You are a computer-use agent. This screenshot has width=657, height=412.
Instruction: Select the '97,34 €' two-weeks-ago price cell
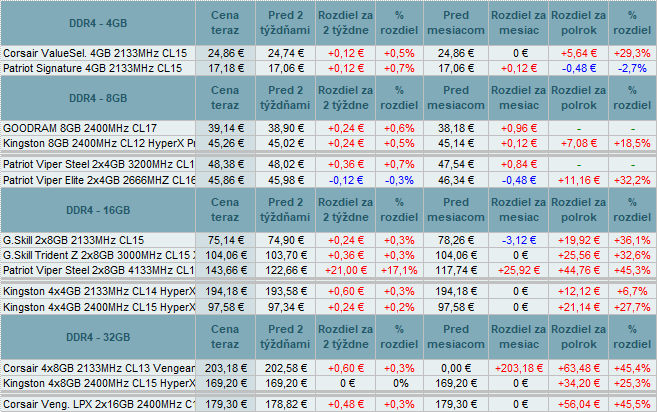(285, 307)
